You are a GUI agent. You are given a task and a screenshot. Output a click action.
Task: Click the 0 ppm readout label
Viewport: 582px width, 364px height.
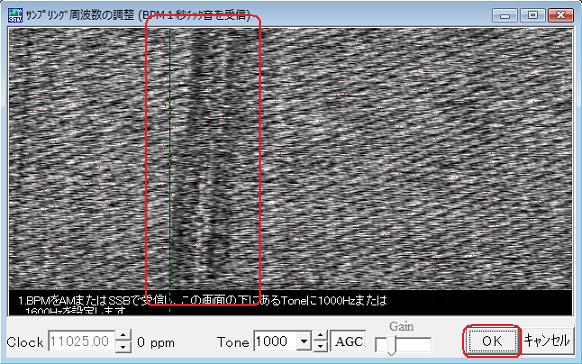click(x=156, y=342)
